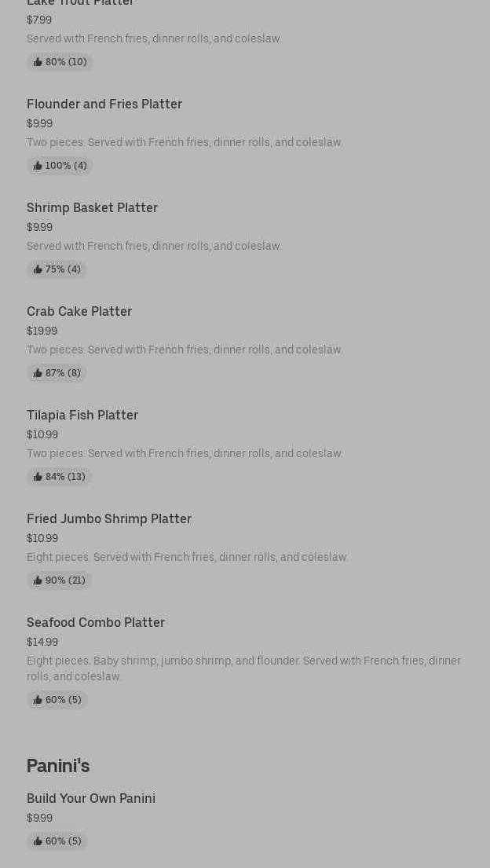Screen dimensions: 490x868
Task: Click the Panini's section heading
Action: (x=58, y=765)
